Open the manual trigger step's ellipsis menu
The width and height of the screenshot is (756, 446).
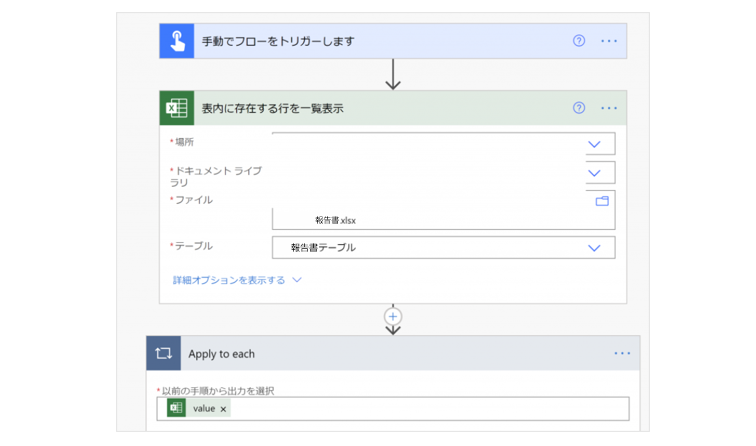pyautogui.click(x=609, y=41)
